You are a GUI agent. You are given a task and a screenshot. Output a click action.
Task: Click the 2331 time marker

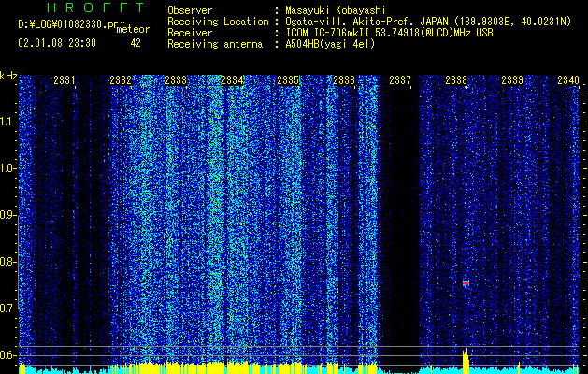[x=65, y=80]
